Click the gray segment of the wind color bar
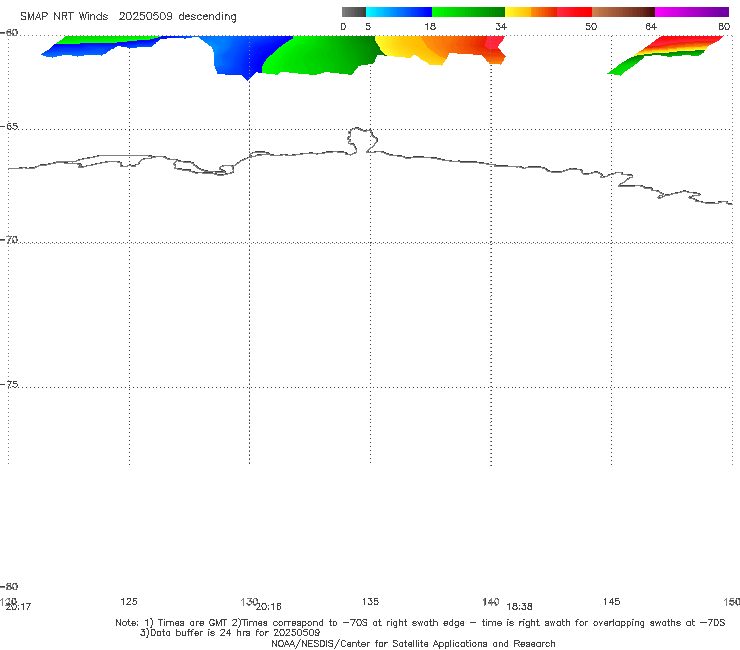Screen dimensions: 740x650 coord(353,12)
